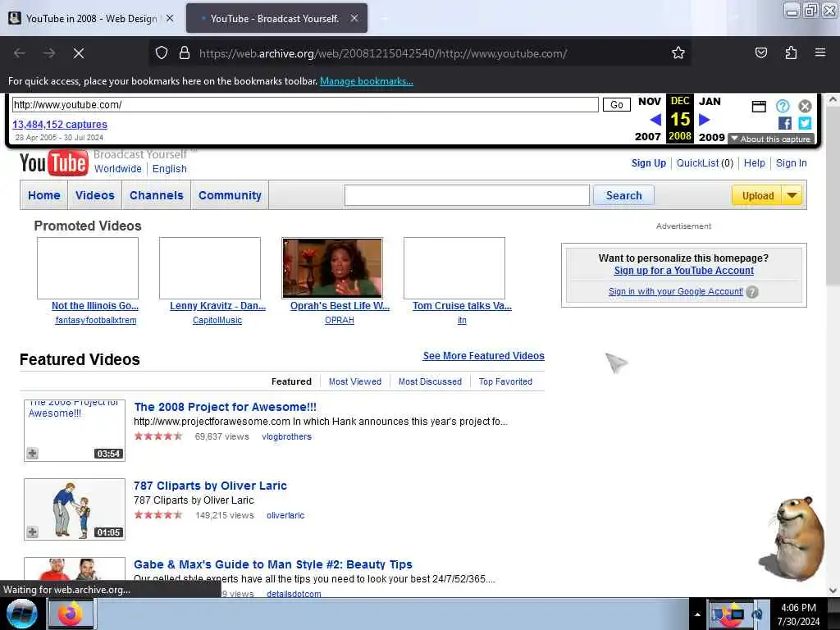Close the YouTube in 2008 tab
The image size is (840, 630).
pyautogui.click(x=170, y=18)
